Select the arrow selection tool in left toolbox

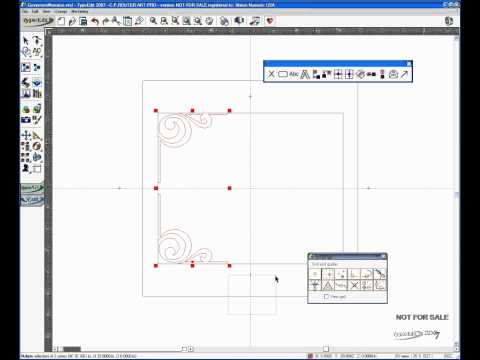click(26, 41)
